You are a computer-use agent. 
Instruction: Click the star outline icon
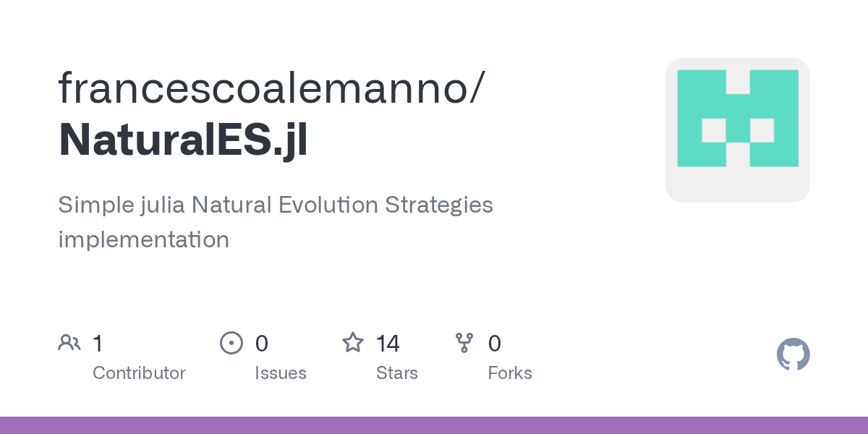click(x=352, y=342)
